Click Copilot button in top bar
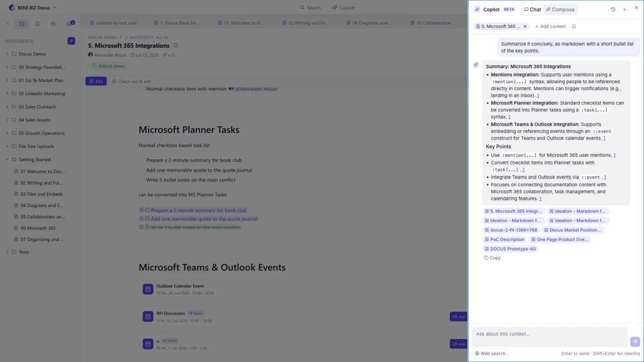644x362 pixels. pyautogui.click(x=343, y=8)
